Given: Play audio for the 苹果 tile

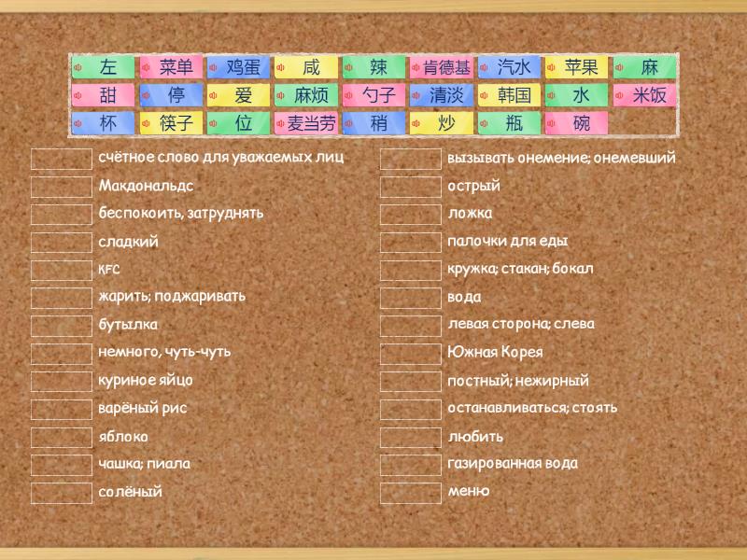Looking at the screenshot, I should 551,67.
